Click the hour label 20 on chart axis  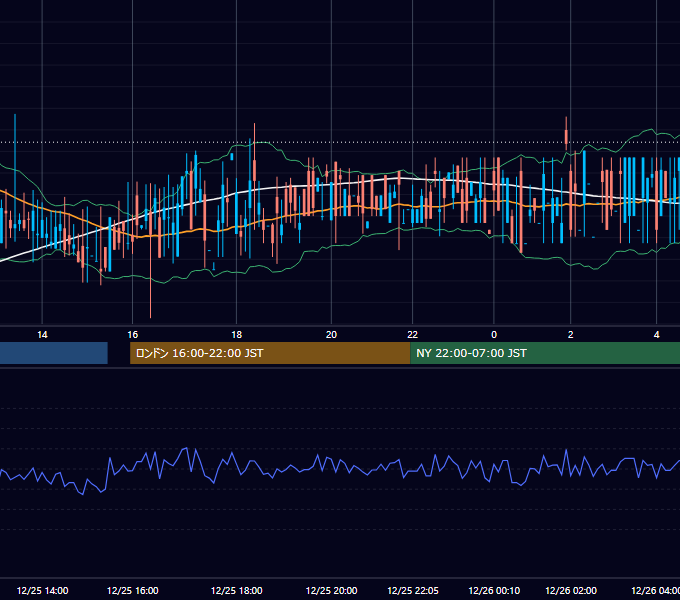pyautogui.click(x=331, y=335)
